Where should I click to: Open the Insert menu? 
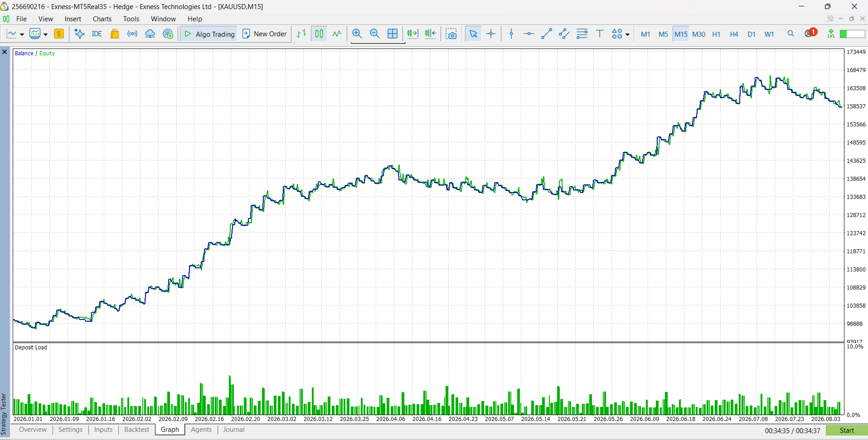pos(73,19)
